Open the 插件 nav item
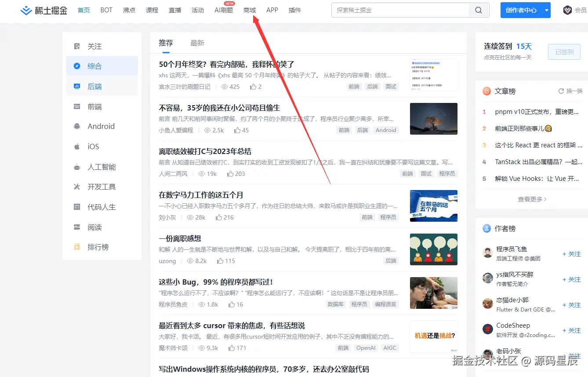Viewport: 588px width, 377px height. [295, 10]
